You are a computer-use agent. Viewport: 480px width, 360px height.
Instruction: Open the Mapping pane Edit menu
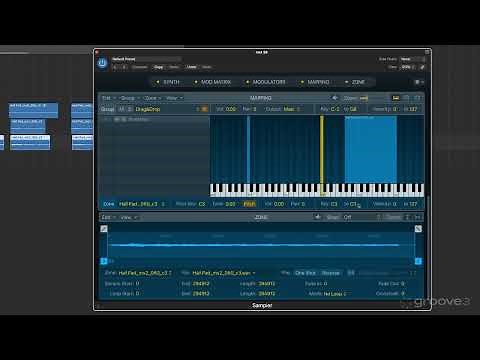point(109,98)
